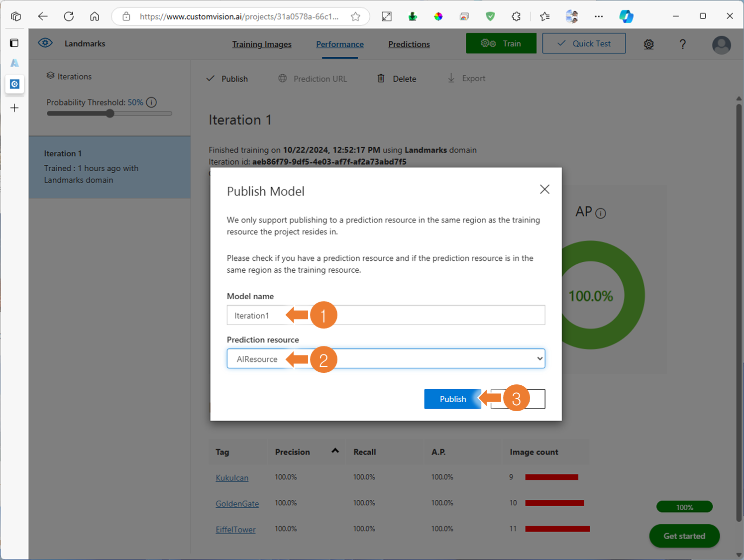Open Prediction resource dropdown

[386, 358]
